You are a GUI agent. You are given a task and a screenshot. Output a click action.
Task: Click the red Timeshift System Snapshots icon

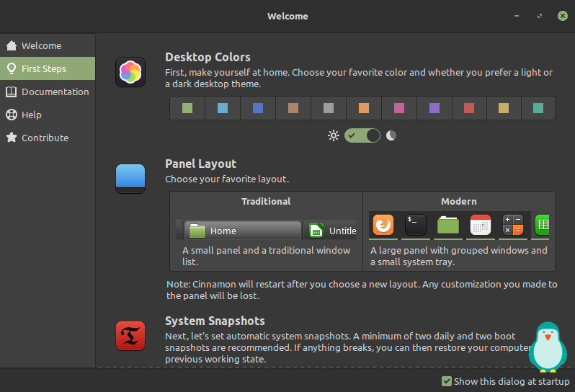pos(130,336)
